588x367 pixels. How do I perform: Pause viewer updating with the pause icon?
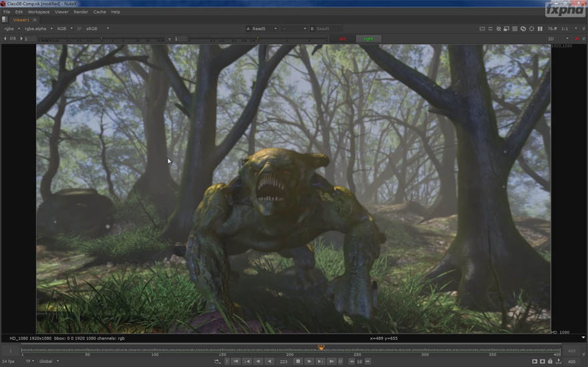pos(540,29)
